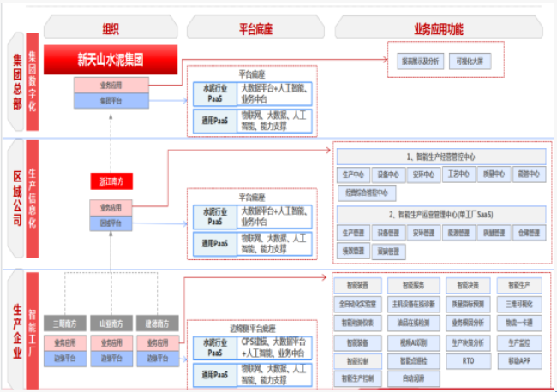
Task: Click the 平台底座 column header
Action: (x=255, y=29)
